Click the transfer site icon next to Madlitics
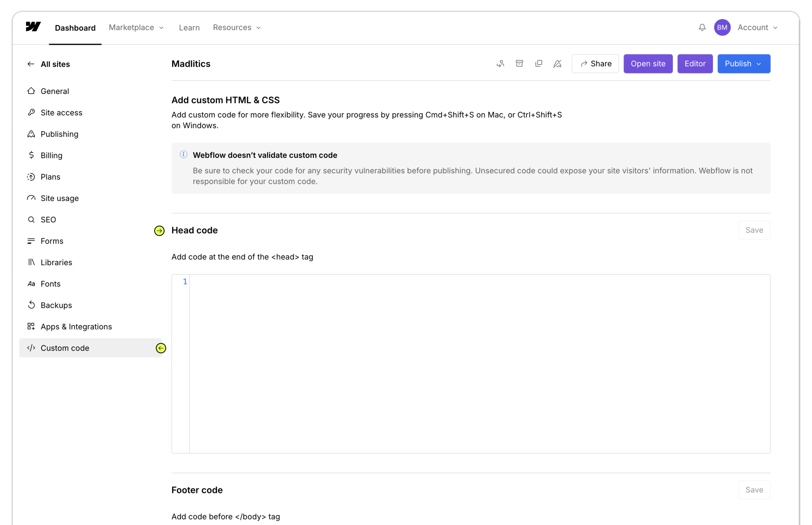Viewport: 812px width, 525px height. click(x=500, y=64)
